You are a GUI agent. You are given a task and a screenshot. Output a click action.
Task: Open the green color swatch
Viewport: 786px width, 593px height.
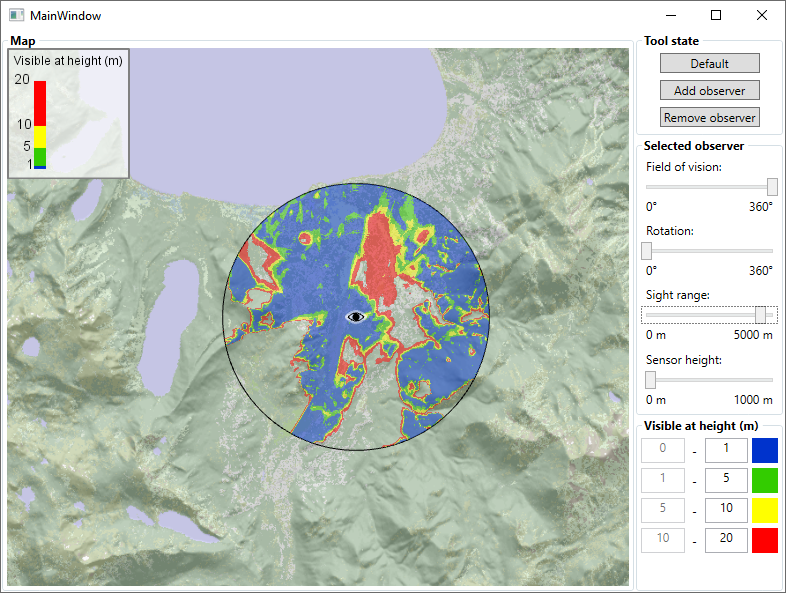pos(764,479)
